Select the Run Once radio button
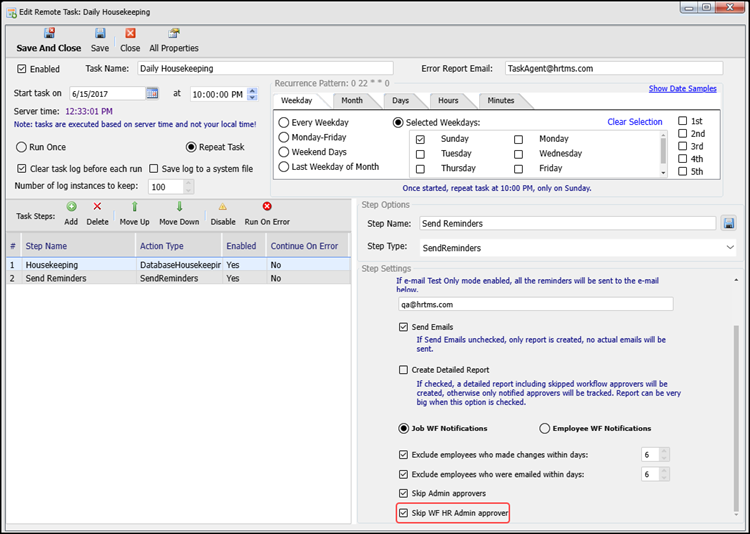 click(x=21, y=146)
